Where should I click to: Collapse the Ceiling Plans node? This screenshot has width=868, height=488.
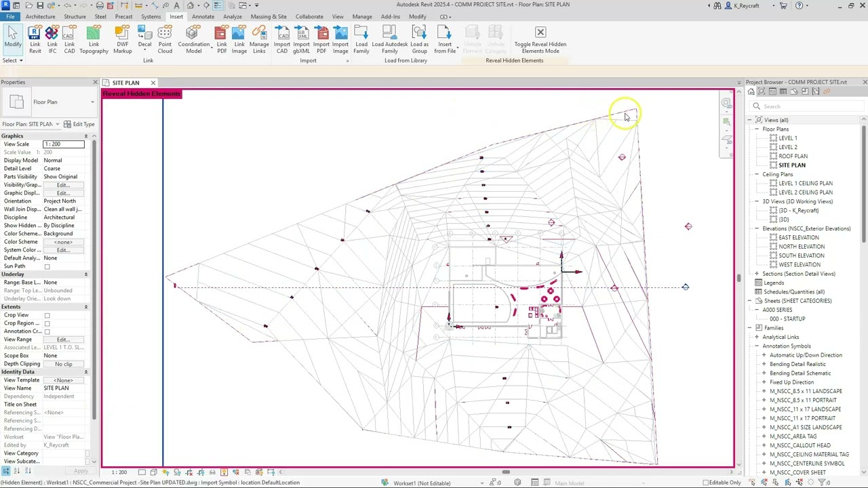757,174
